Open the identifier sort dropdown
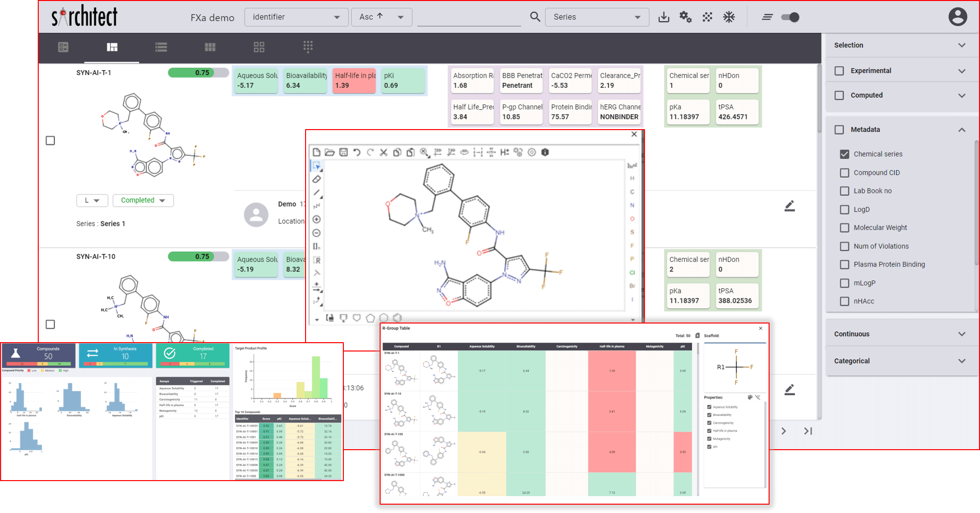The image size is (980, 513). pyautogui.click(x=296, y=17)
